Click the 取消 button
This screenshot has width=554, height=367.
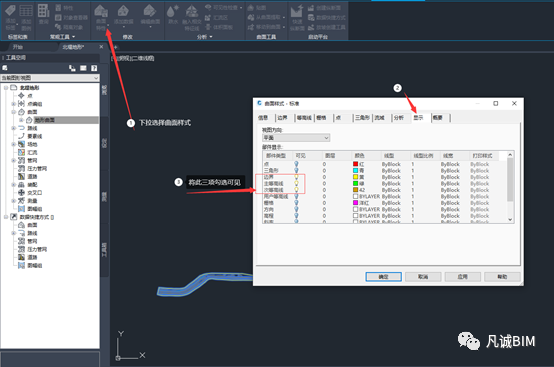[423, 277]
